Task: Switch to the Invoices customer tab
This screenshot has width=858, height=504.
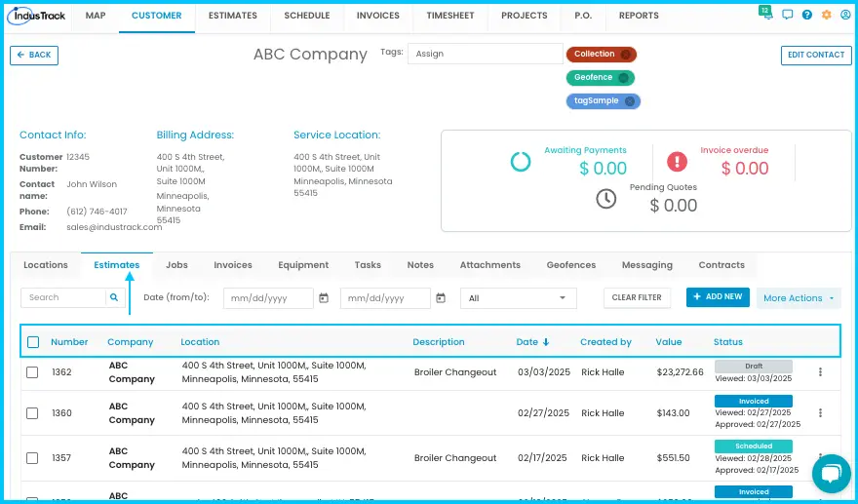Action: click(x=233, y=265)
